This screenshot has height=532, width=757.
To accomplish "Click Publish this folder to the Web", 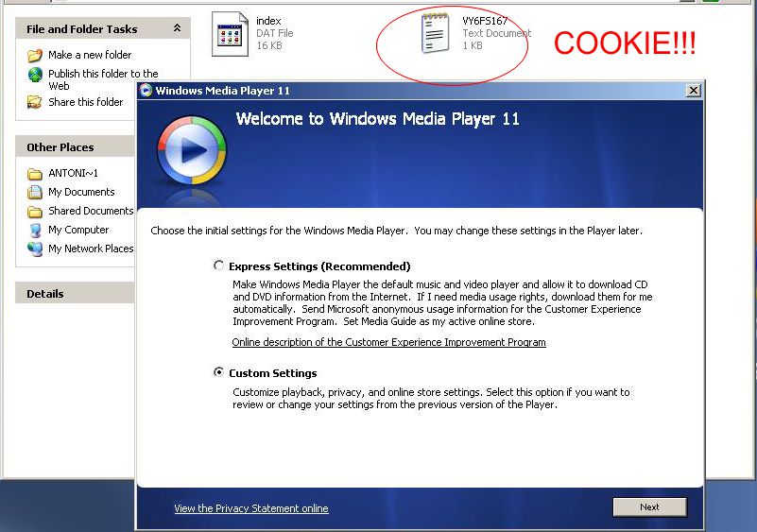I will tap(103, 79).
